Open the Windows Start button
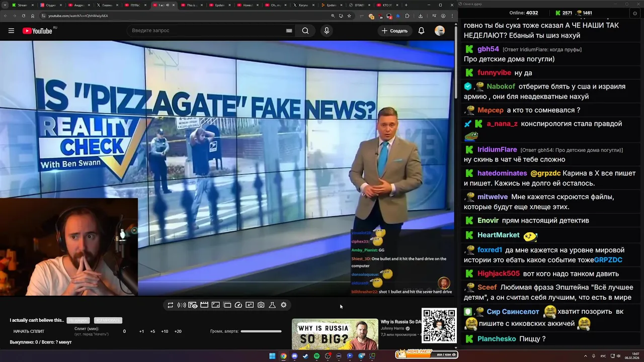This screenshot has height=362, width=644. [272, 356]
